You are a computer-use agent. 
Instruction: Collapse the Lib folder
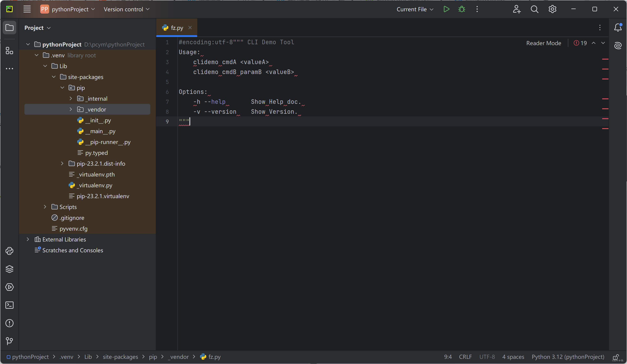pos(45,66)
